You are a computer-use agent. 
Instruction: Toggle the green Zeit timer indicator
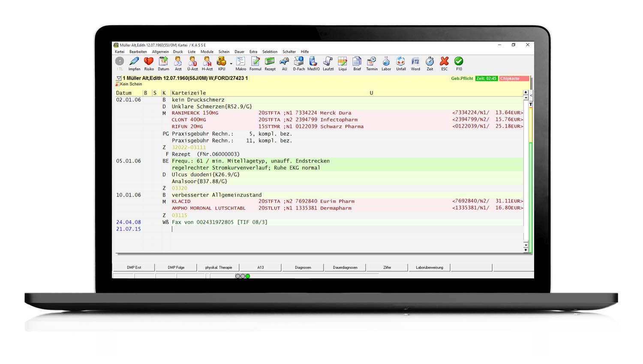coord(486,79)
